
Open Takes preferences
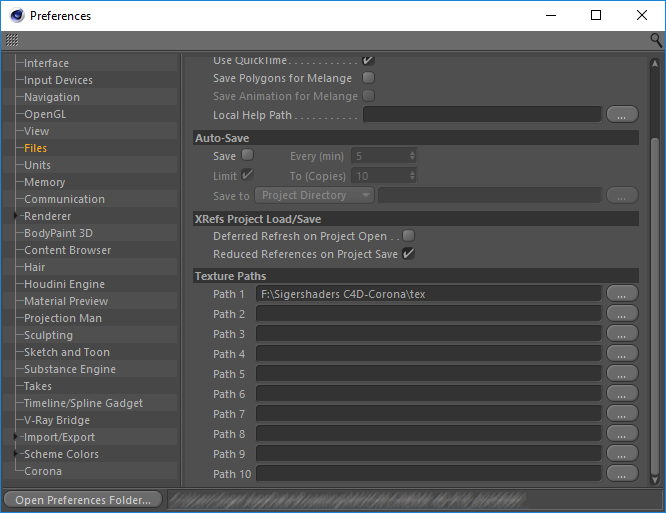coord(38,386)
